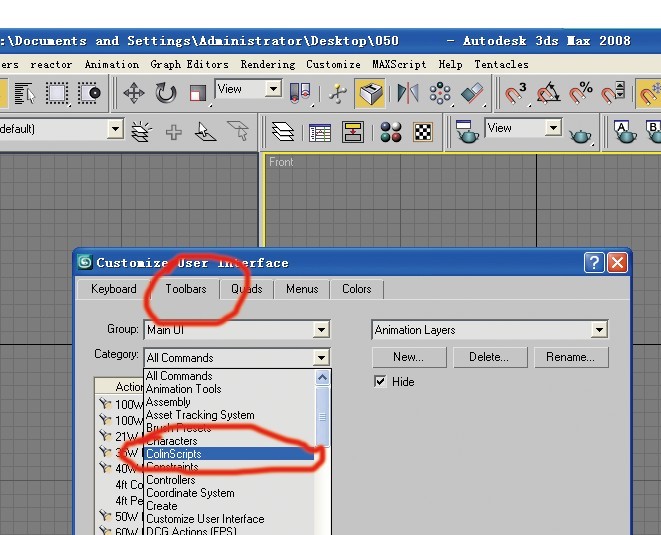Click the Front viewport label
661x535 pixels.
[281, 162]
